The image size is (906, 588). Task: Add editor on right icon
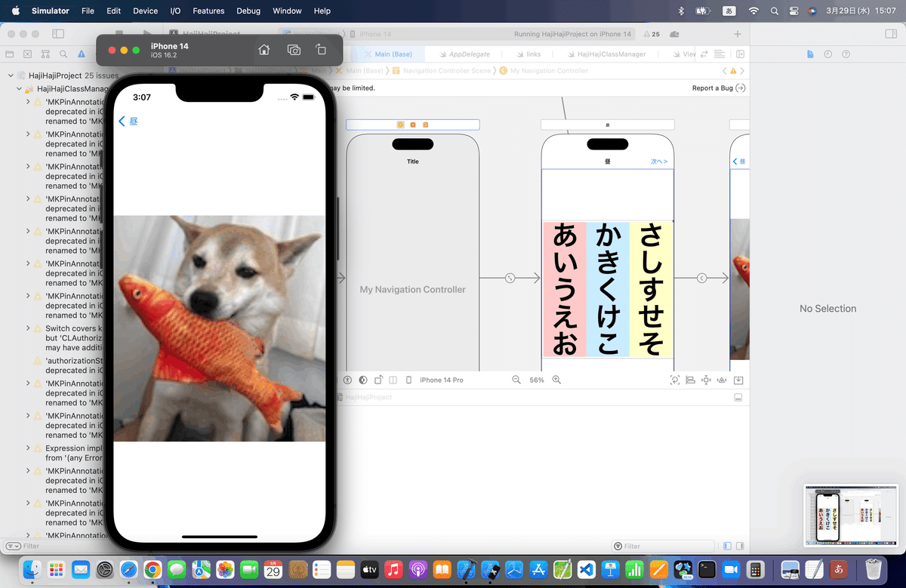click(741, 54)
